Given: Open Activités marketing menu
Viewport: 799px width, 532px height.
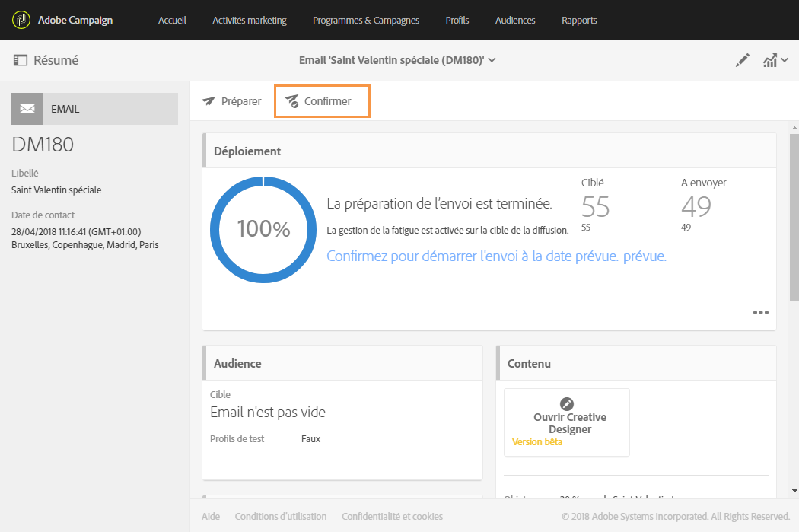Looking at the screenshot, I should pos(250,20).
